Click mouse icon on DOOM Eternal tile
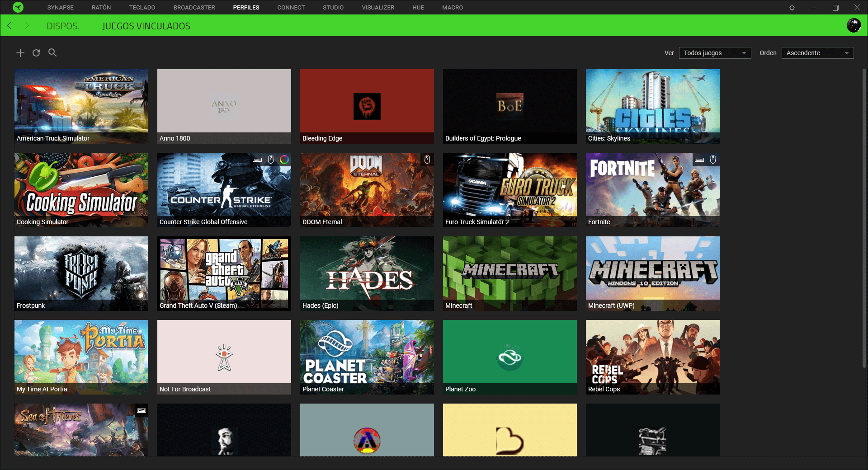The width and height of the screenshot is (868, 470). 427,160
